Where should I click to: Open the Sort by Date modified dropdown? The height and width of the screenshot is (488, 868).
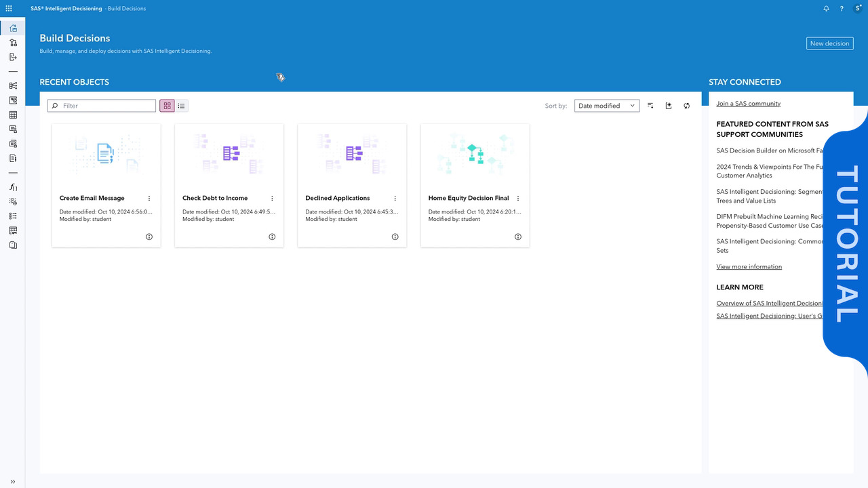(607, 106)
